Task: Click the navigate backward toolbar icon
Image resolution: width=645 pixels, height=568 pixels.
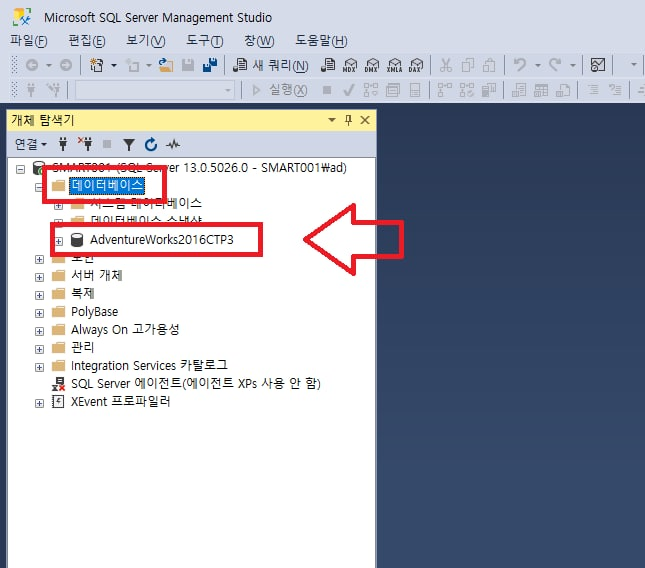Action: [32, 65]
